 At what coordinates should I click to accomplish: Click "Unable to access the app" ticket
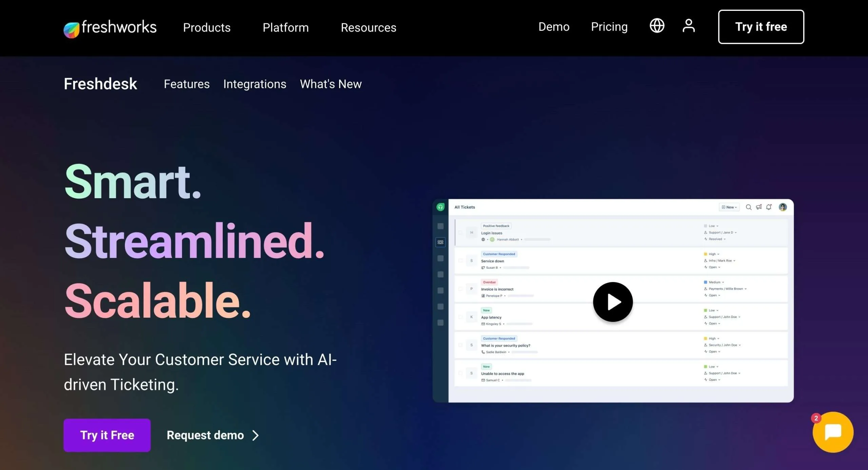(502, 374)
